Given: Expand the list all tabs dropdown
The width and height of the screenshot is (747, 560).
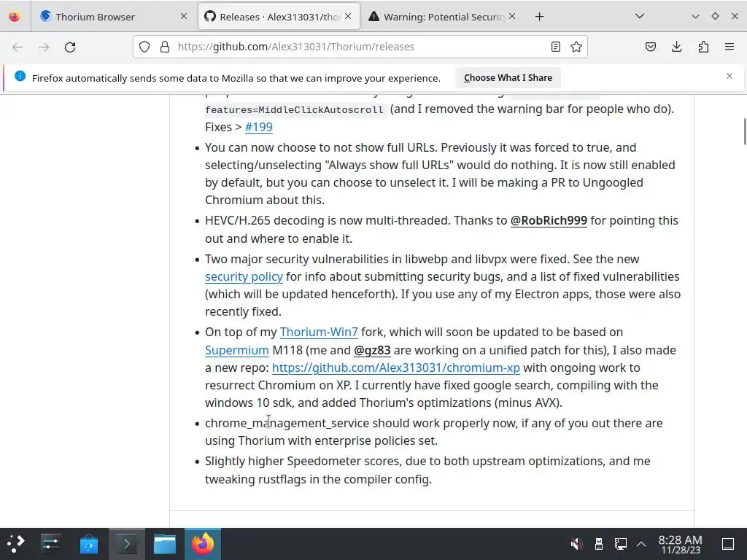Looking at the screenshot, I should [640, 16].
